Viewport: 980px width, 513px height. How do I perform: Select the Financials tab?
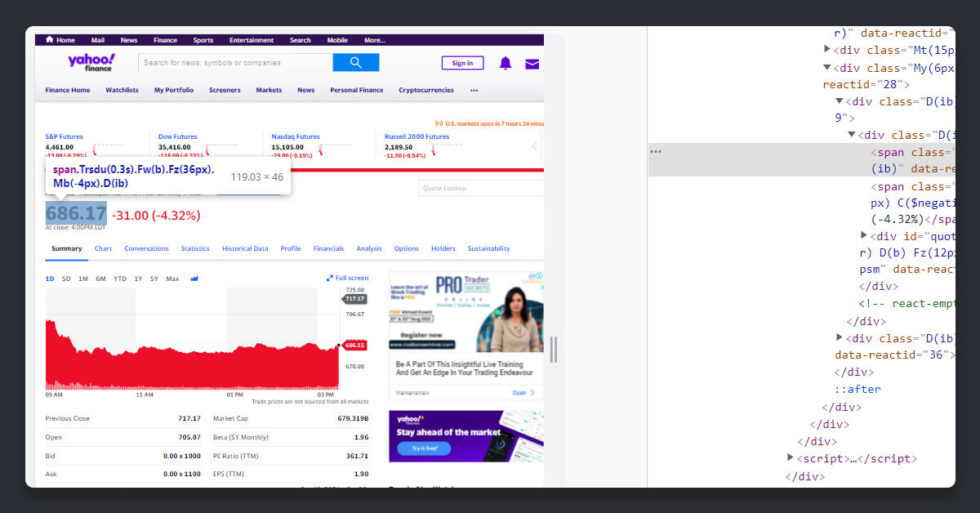329,249
